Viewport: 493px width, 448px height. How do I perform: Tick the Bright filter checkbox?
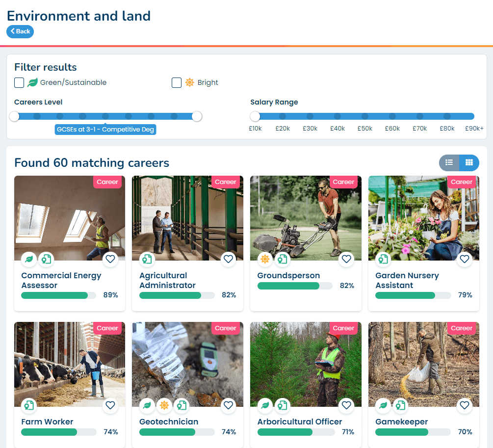click(x=177, y=83)
